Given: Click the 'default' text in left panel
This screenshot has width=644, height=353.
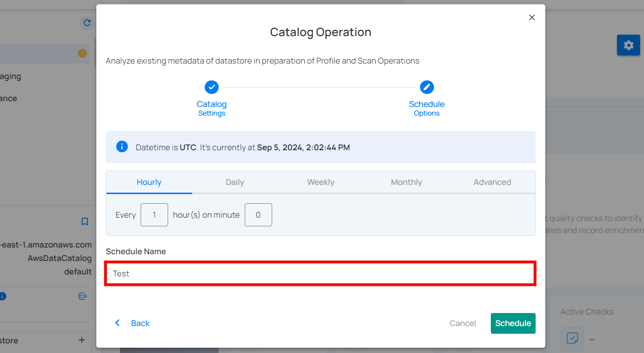Looking at the screenshot, I should (78, 272).
